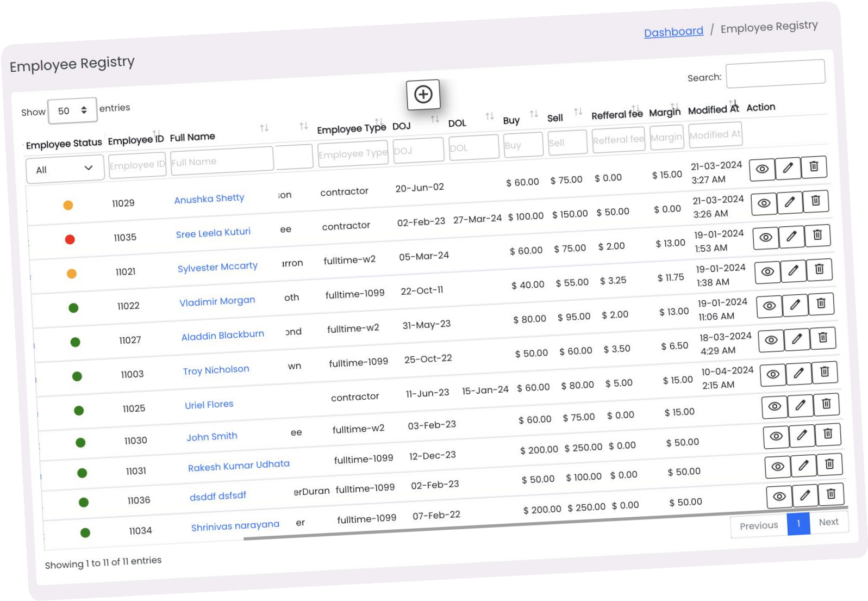Click the Next pagination button
The width and height of the screenshot is (868, 601).
pos(828,522)
